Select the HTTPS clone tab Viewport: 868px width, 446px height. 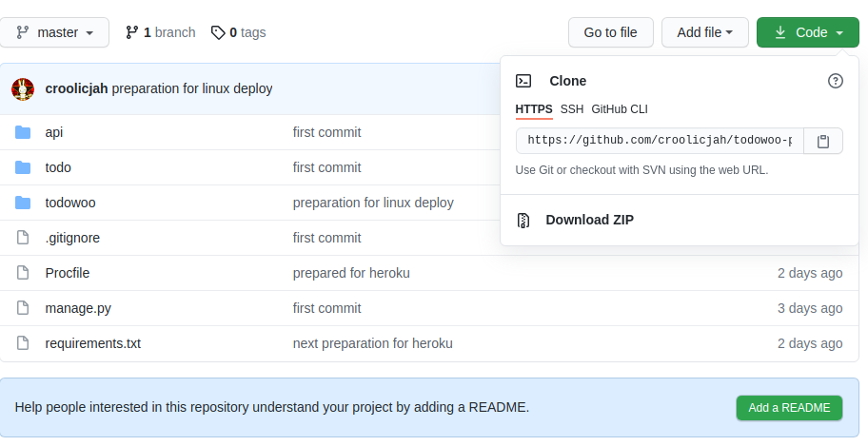[x=534, y=109]
